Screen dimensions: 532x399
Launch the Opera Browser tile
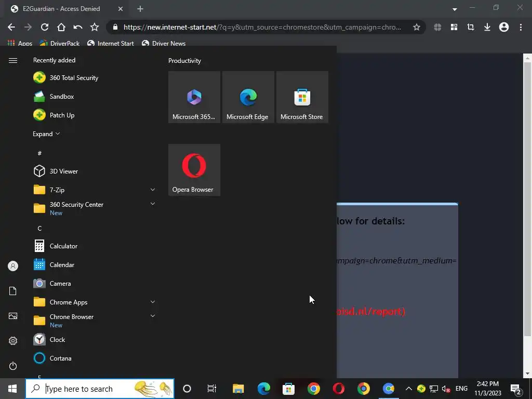(194, 170)
